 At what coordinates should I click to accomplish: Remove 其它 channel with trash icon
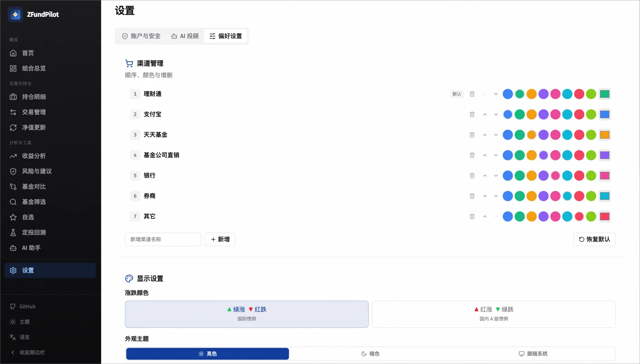click(x=472, y=216)
